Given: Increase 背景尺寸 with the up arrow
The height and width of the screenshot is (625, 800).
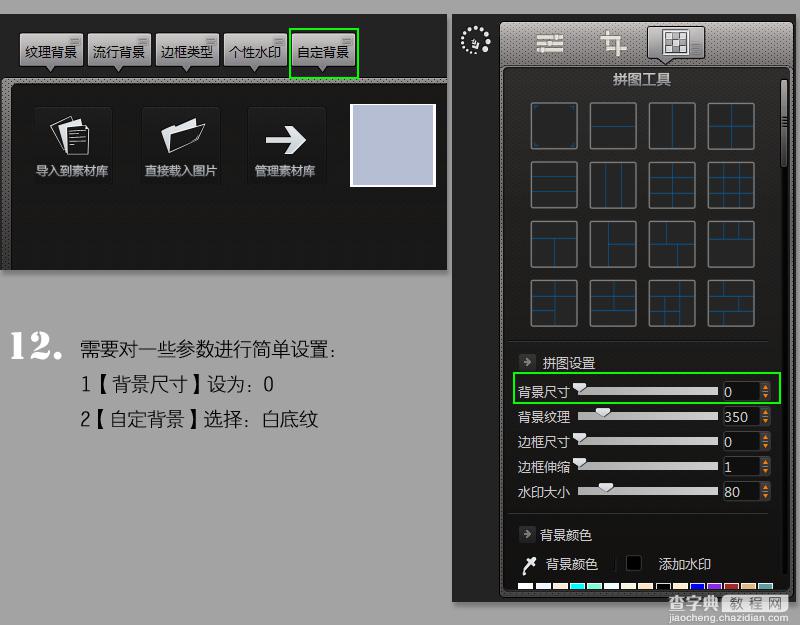Looking at the screenshot, I should pyautogui.click(x=765, y=387).
